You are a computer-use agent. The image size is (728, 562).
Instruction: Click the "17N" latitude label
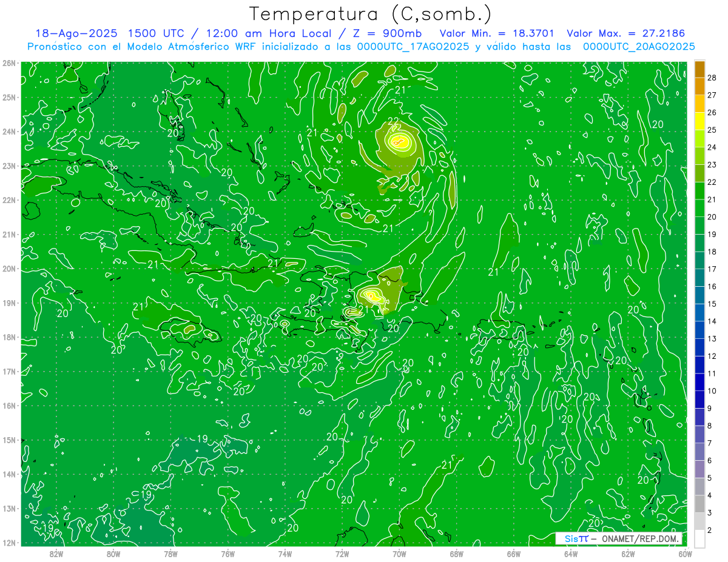(x=10, y=371)
